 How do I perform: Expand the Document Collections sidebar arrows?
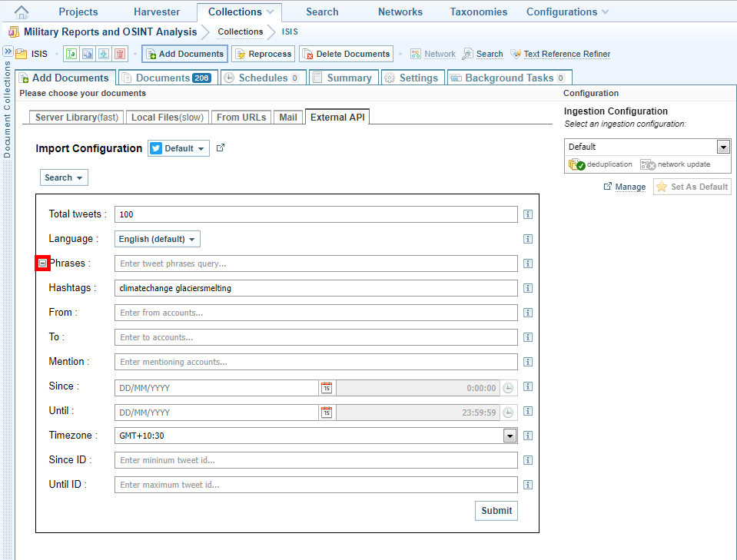click(x=8, y=51)
